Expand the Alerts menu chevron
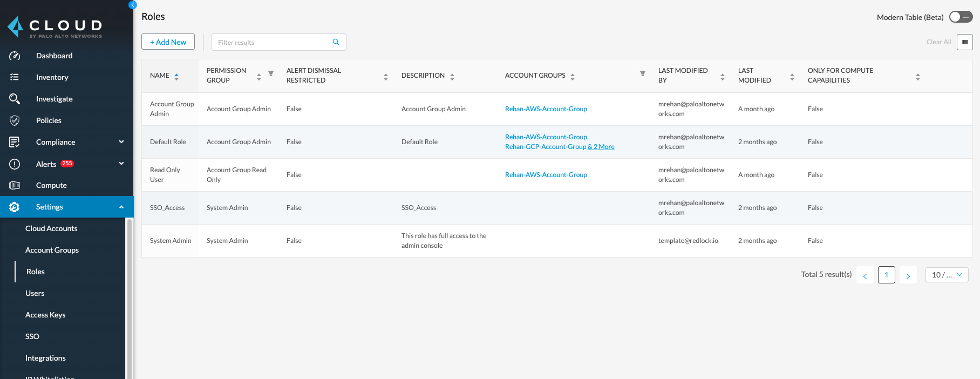 tap(121, 164)
